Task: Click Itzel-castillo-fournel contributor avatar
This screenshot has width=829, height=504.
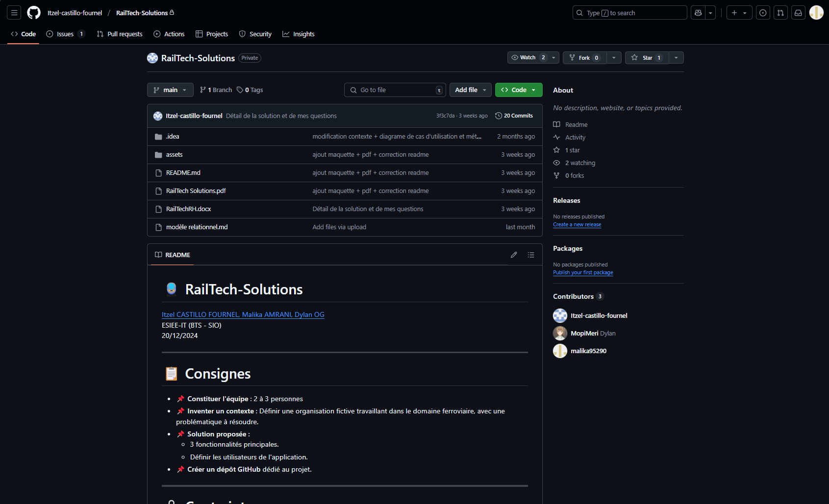Action: [x=560, y=315]
